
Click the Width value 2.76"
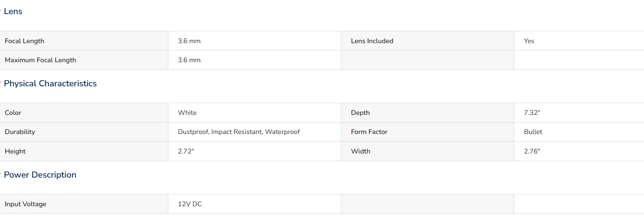point(532,151)
